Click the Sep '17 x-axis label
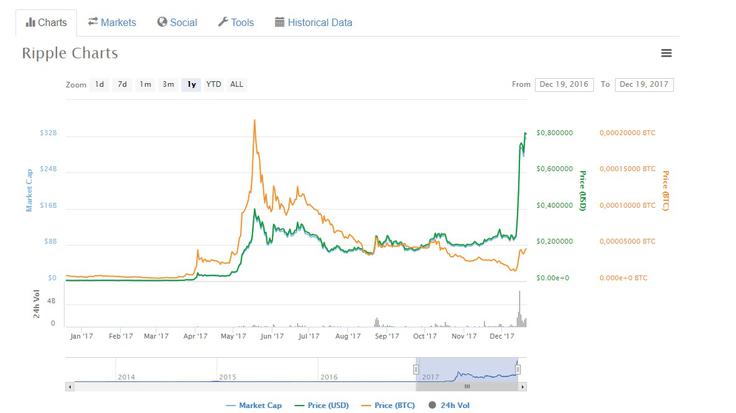The image size is (736, 413). (x=387, y=336)
